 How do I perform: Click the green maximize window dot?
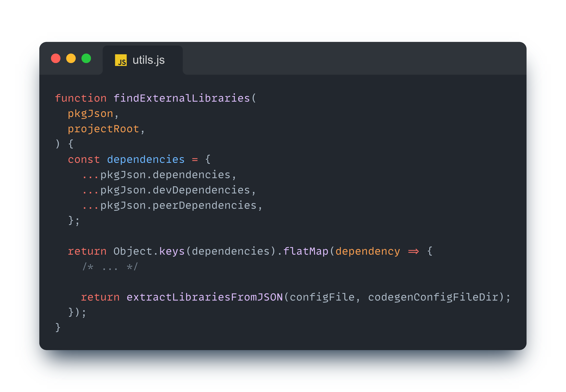86,58
